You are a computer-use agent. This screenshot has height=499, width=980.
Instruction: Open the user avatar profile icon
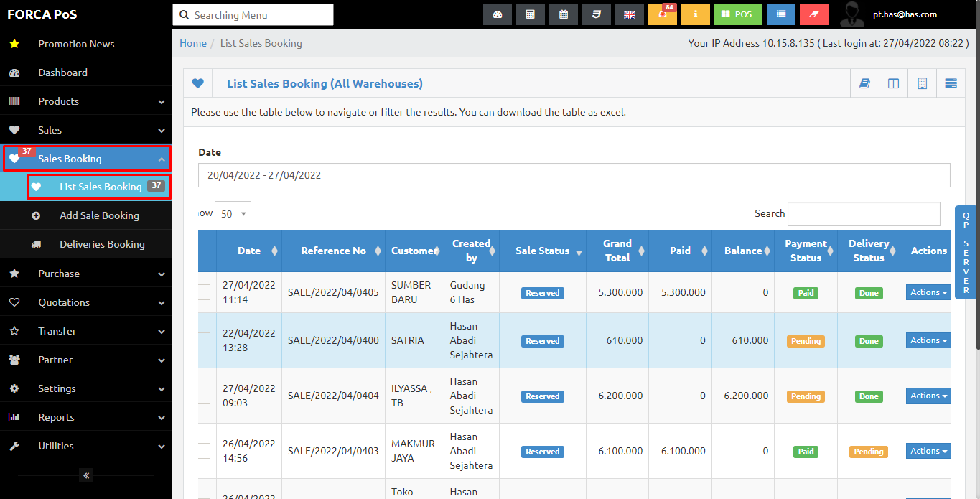[852, 14]
